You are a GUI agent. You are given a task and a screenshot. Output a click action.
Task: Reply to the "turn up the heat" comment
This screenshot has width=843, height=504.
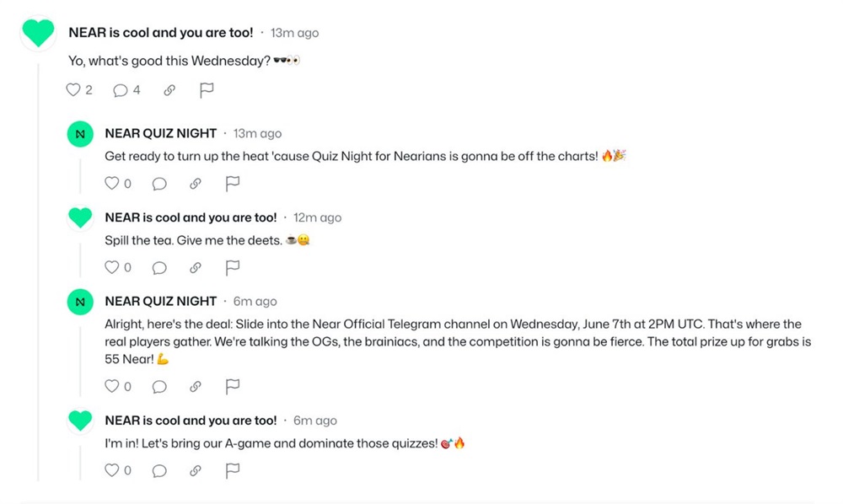158,183
